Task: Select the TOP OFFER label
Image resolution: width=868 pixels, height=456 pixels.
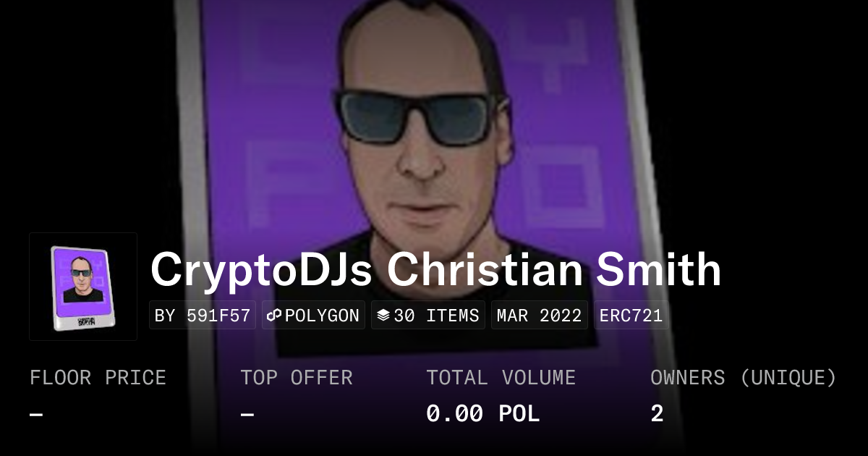Action: pyautogui.click(x=297, y=378)
